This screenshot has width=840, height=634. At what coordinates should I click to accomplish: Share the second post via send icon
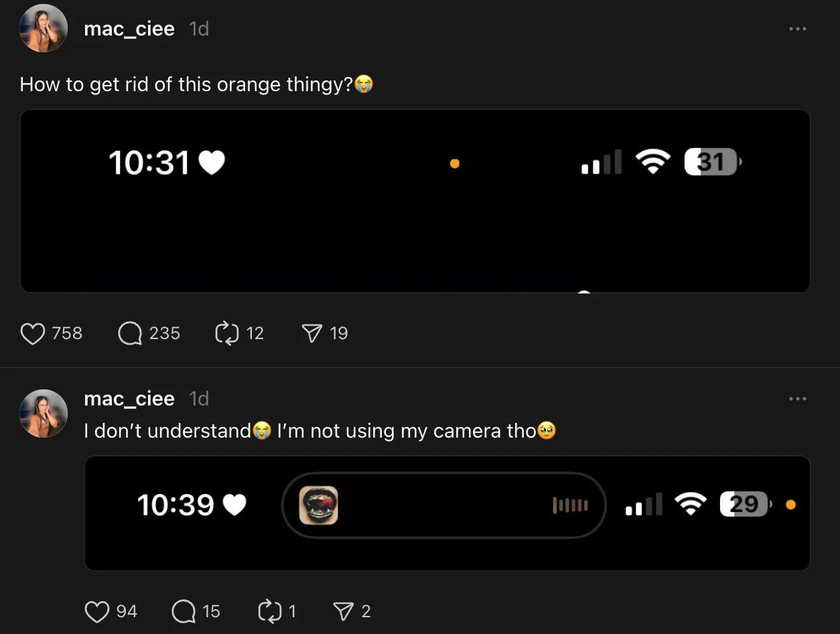(x=344, y=611)
